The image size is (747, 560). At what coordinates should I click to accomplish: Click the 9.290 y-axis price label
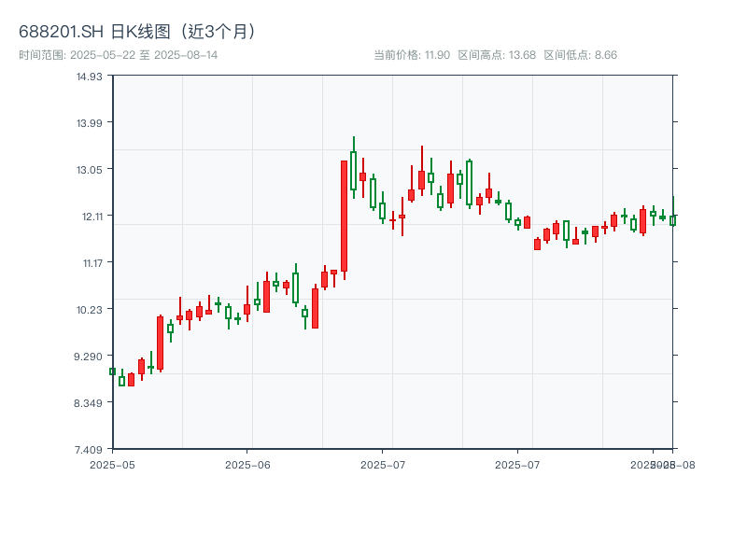(x=89, y=357)
